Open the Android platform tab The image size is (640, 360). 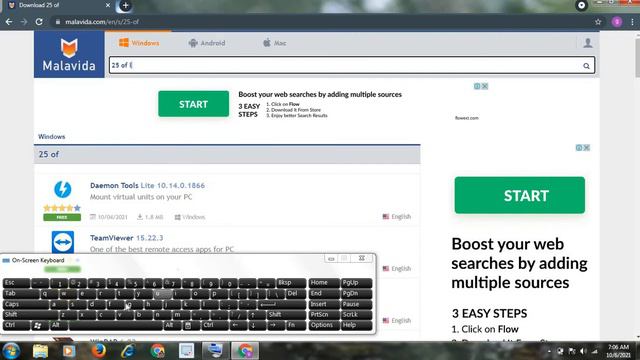coord(207,43)
